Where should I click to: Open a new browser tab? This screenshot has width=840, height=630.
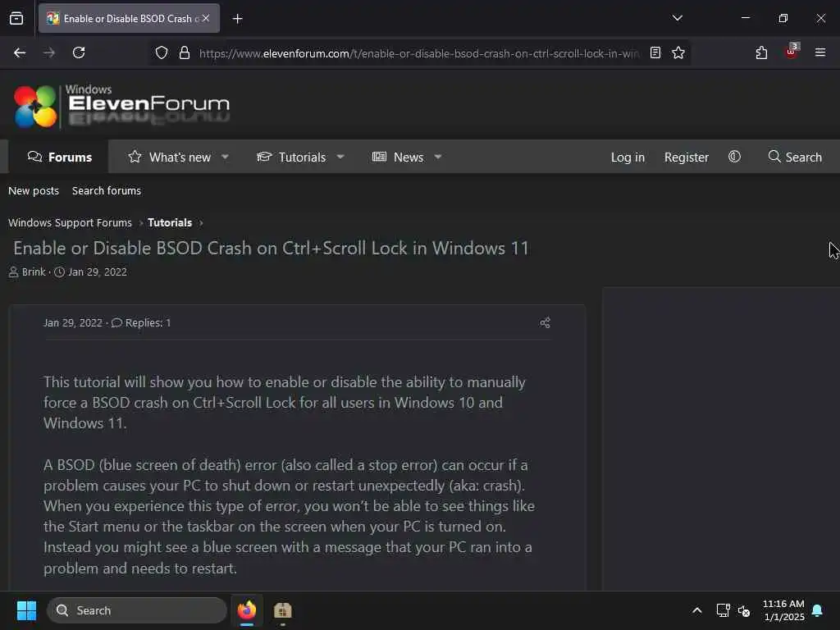pos(237,19)
